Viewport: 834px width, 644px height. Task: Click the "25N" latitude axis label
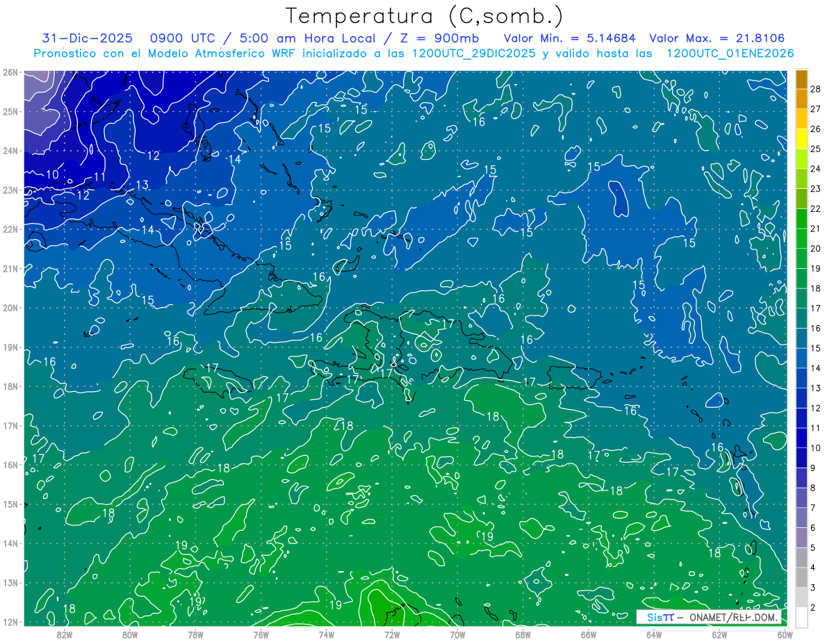pyautogui.click(x=10, y=111)
